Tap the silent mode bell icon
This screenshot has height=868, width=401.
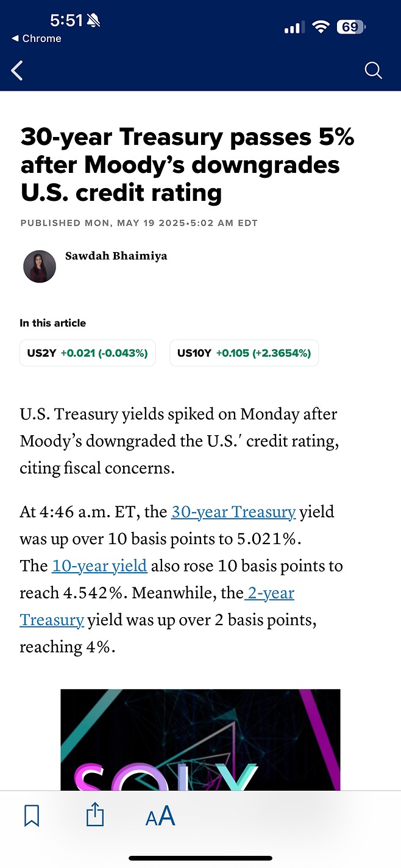coord(94,21)
